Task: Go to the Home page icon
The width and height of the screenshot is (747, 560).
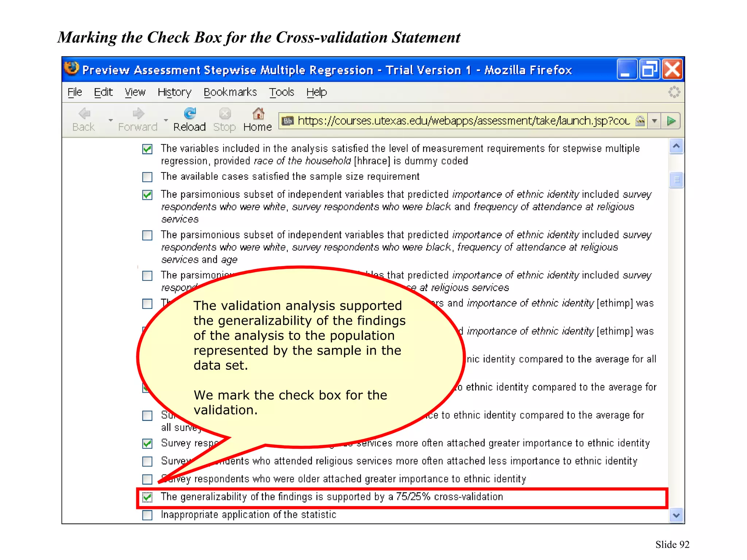Action: pos(259,113)
